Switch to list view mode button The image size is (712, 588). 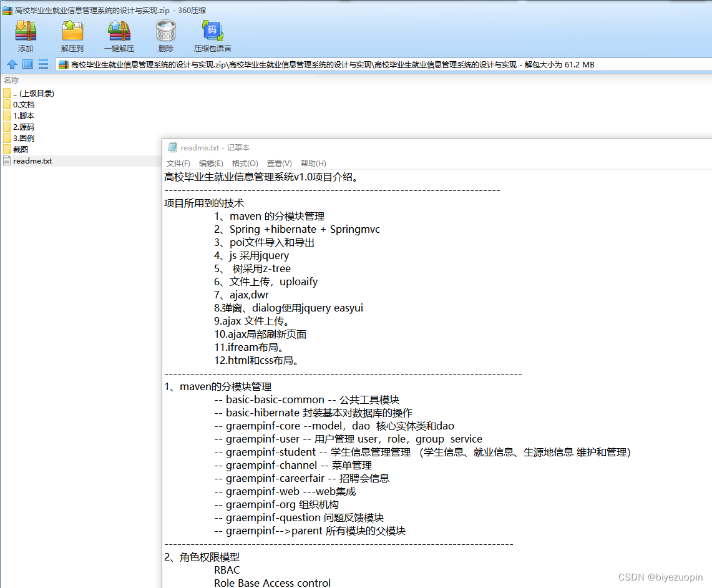pos(43,64)
